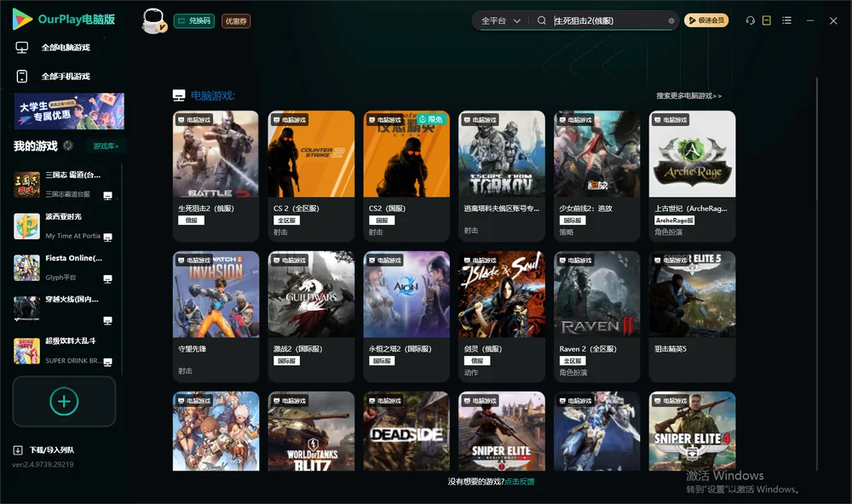Viewport: 852px width, 504px height.
Task: Open 三国志 霸道 in my games list
Action: tap(66, 185)
